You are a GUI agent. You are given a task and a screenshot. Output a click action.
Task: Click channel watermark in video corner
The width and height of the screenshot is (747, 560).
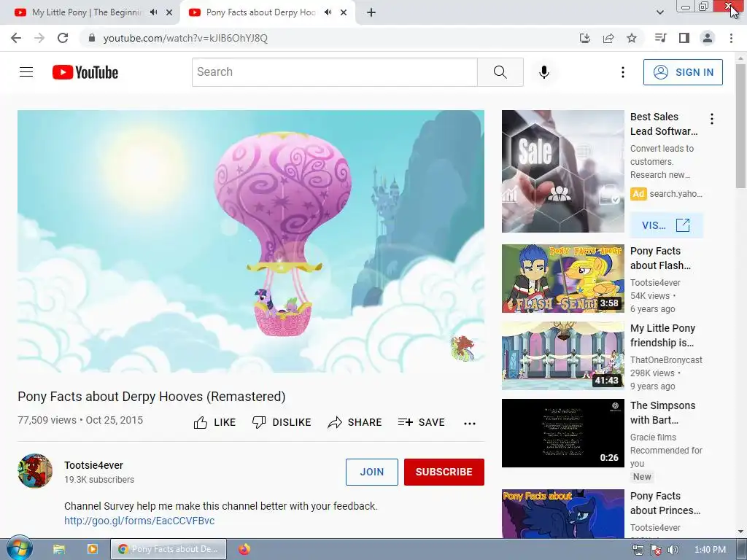point(462,348)
